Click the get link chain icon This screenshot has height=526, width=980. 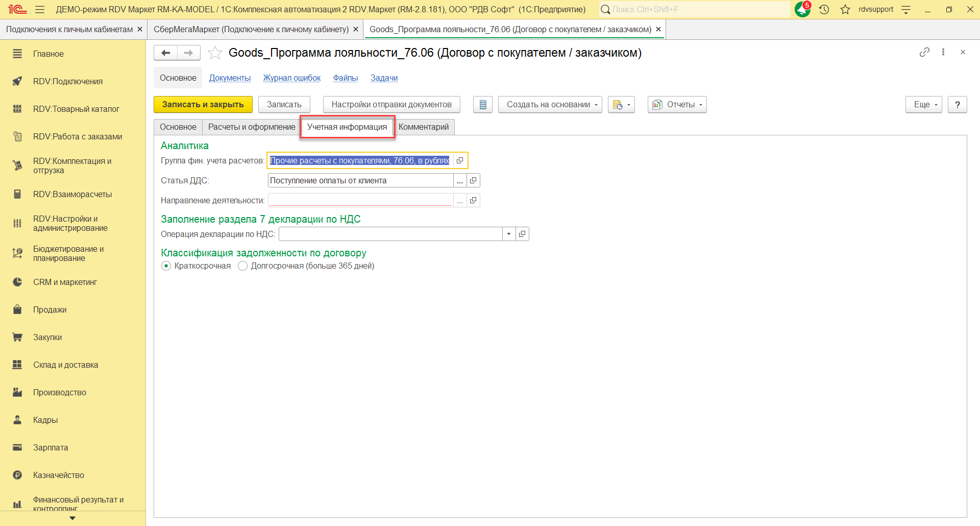(924, 53)
